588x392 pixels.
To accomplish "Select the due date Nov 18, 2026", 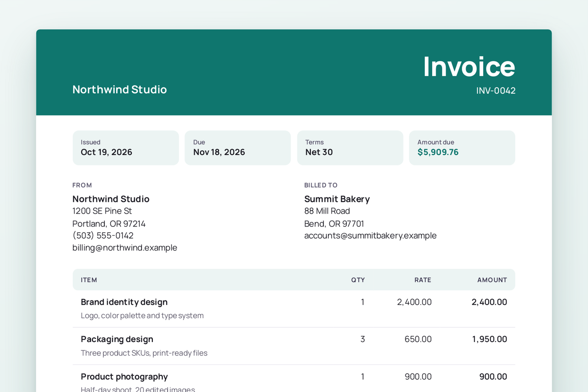I will pyautogui.click(x=219, y=152).
